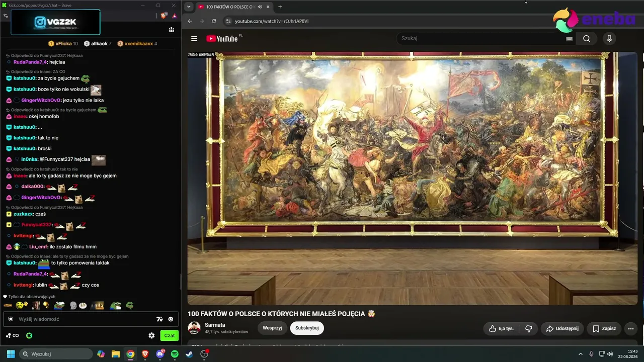Switch to Brave browser on the taskbar
This screenshot has width=644, height=362.
click(145, 354)
